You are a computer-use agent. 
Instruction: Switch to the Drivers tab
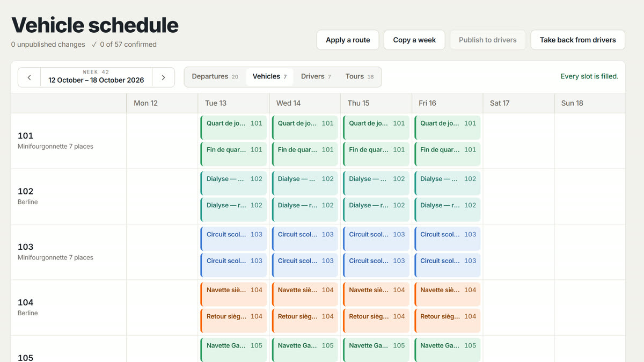pos(316,77)
